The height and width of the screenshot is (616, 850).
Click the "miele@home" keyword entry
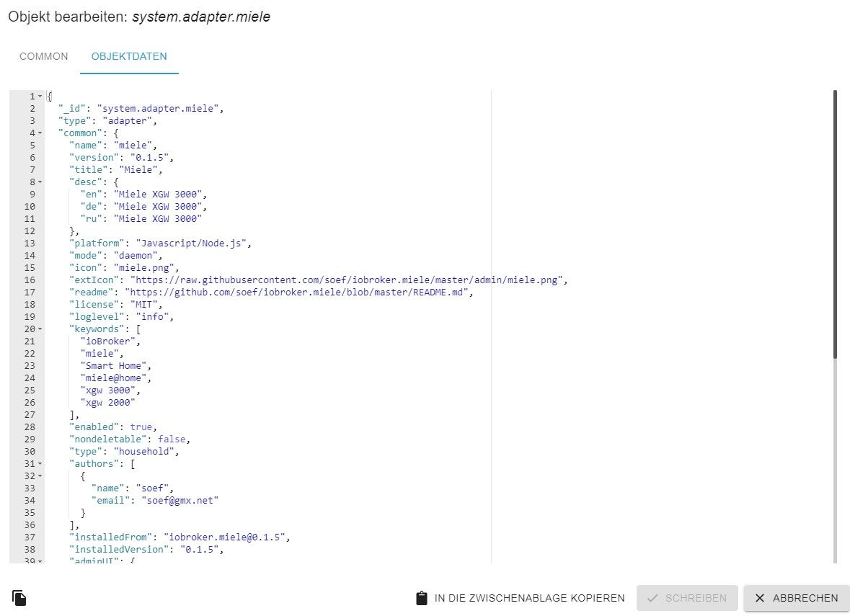116,378
